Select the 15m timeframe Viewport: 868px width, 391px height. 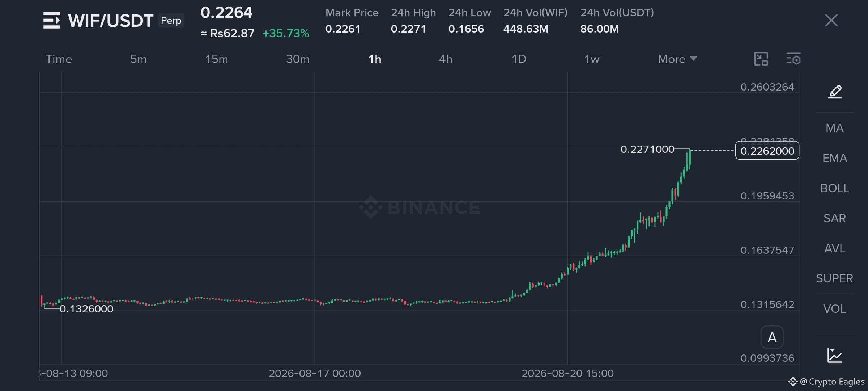click(217, 59)
